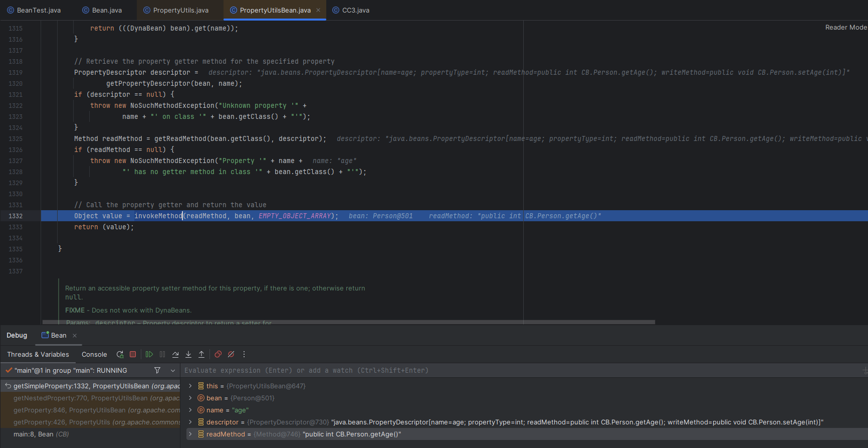868x448 pixels.
Task: Click the descriptor variable icon
Action: click(x=201, y=422)
